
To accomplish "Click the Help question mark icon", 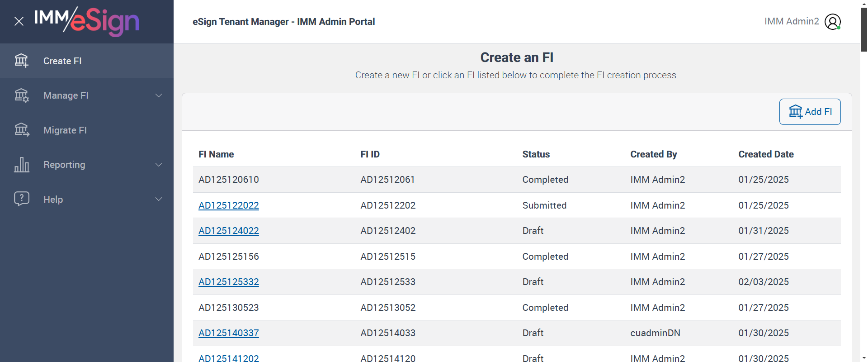I will [x=21, y=199].
